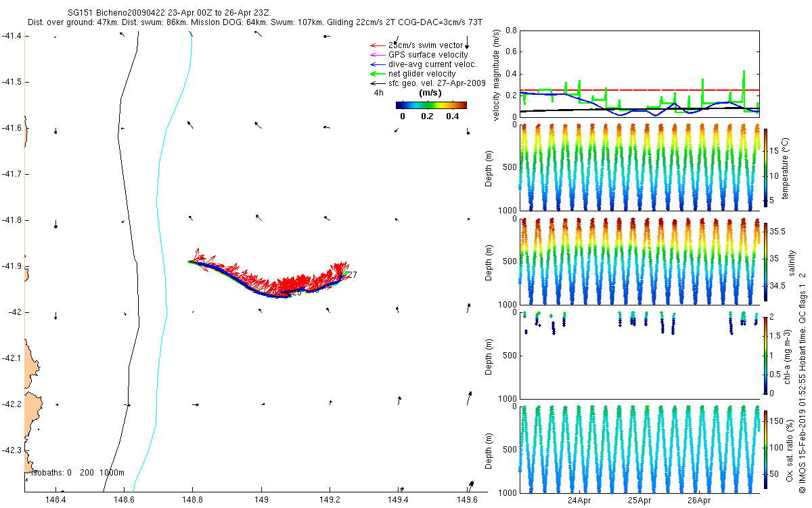Click the chl-a colorbar
Viewport: 812px width, 508px height.
(765, 354)
